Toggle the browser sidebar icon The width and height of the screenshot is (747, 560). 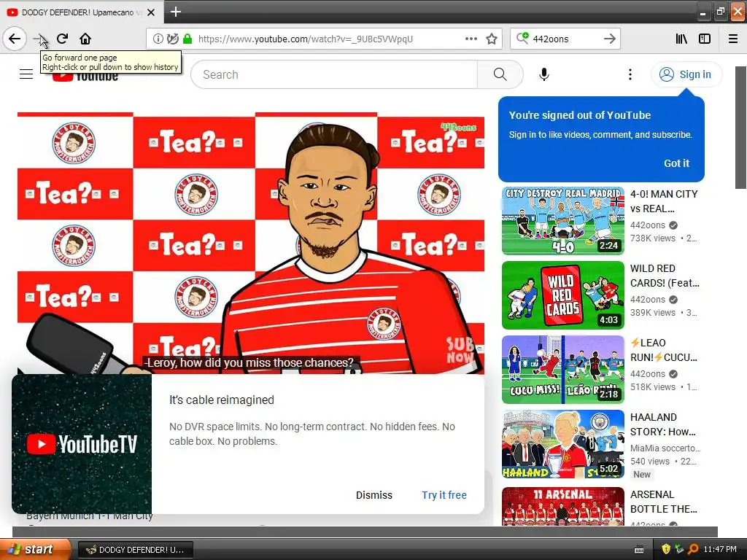(705, 39)
